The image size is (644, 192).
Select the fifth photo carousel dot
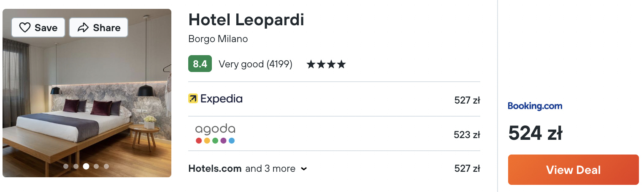pos(106,166)
